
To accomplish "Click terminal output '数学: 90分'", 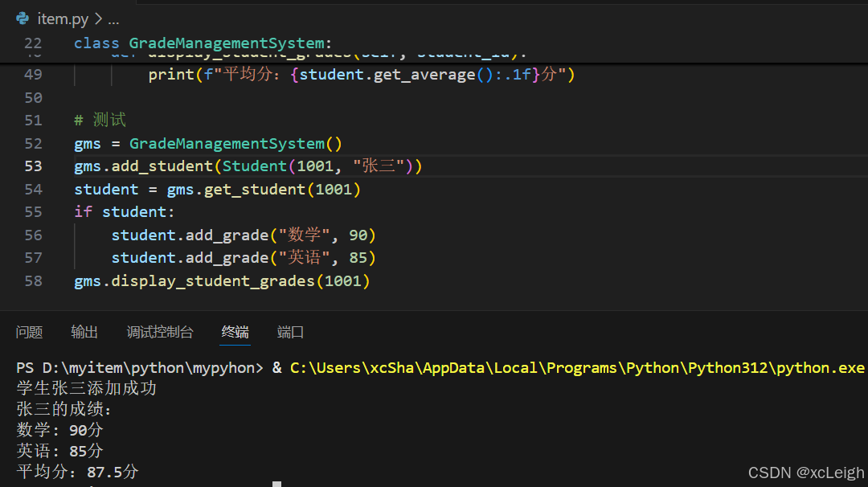I will coord(59,430).
